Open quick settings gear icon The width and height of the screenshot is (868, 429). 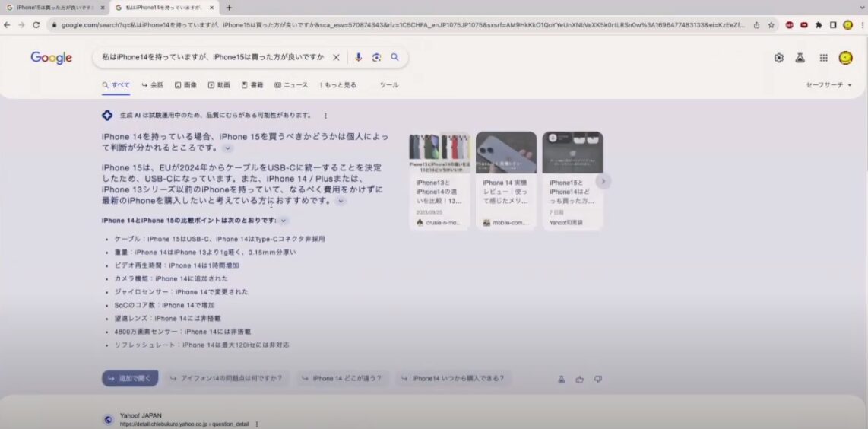(x=778, y=58)
